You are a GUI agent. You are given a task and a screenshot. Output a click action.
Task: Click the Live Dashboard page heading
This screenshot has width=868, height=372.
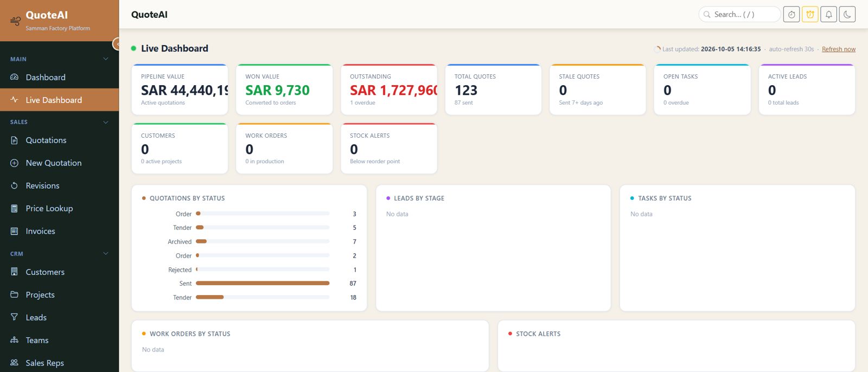(175, 48)
